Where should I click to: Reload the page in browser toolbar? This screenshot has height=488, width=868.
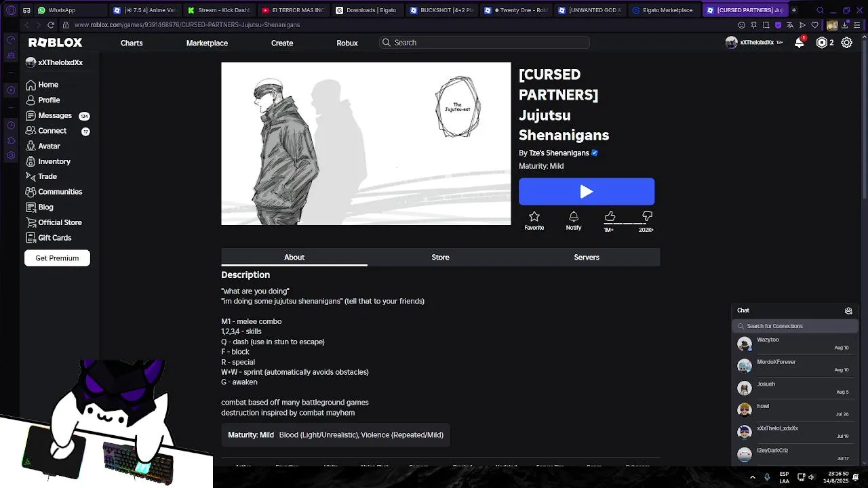pyautogui.click(x=50, y=24)
